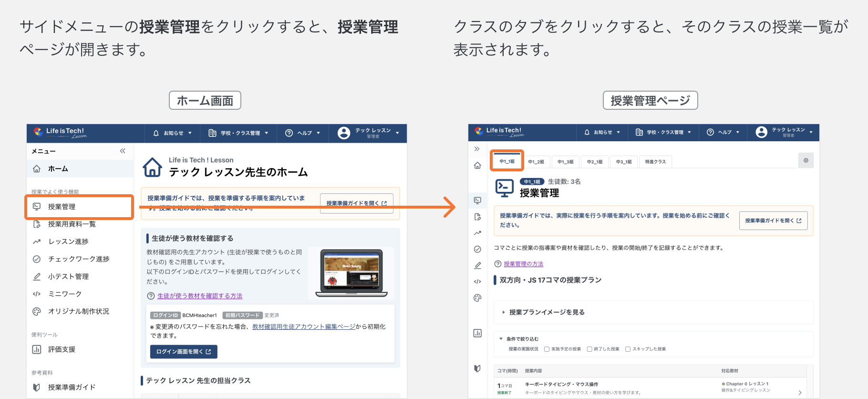
Task: Expand collapsed sidebar with double chevron icon
Action: click(x=477, y=149)
